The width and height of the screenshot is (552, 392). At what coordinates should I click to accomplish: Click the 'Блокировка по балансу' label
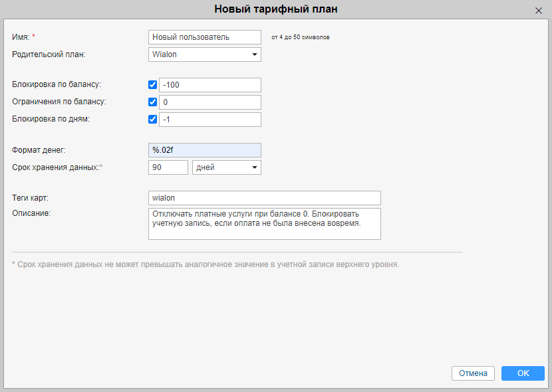point(57,84)
